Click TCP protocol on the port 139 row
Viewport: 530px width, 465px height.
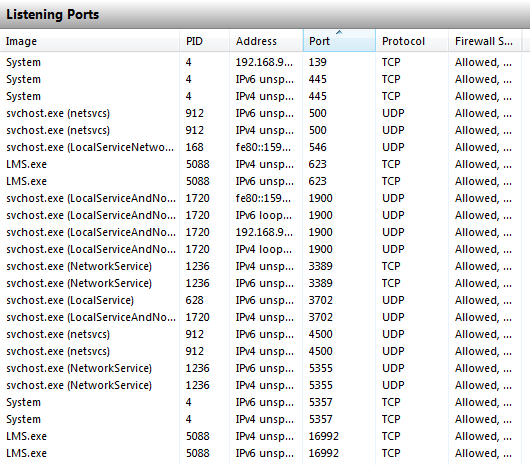pyautogui.click(x=391, y=62)
